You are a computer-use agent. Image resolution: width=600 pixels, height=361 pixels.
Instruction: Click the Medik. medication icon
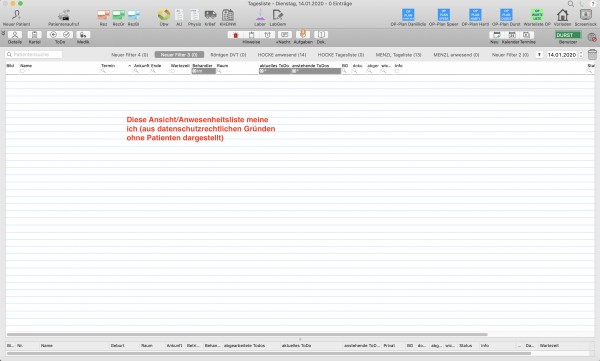[83, 35]
